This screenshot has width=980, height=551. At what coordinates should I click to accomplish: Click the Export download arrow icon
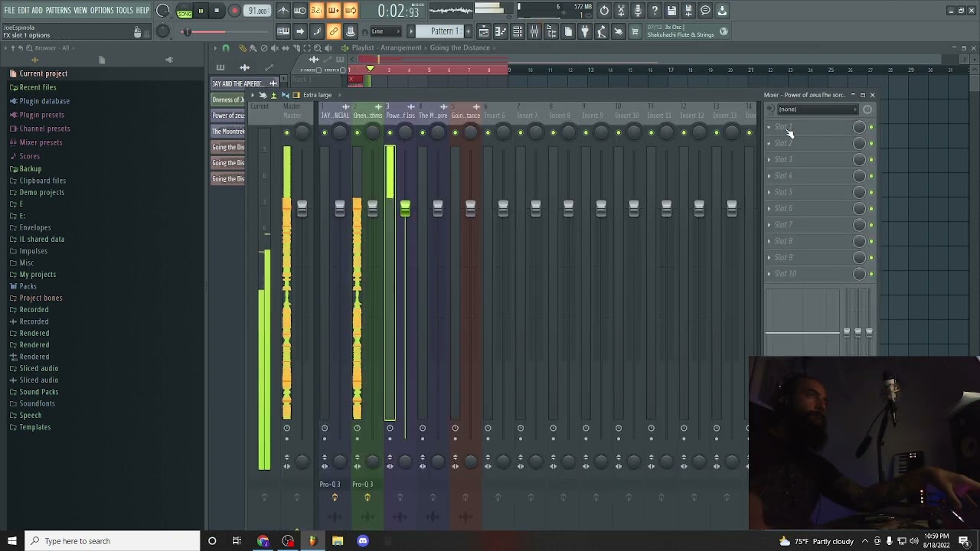(722, 11)
